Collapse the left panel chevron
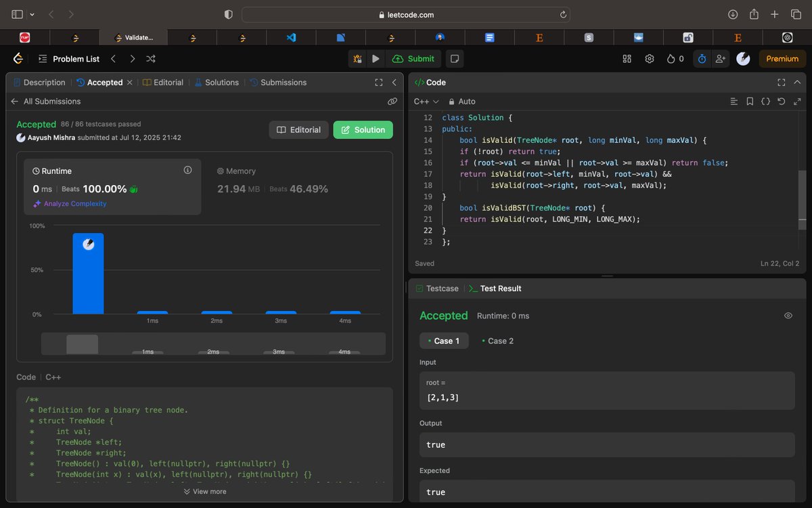Screen dimensions: 812x508 point(394,83)
